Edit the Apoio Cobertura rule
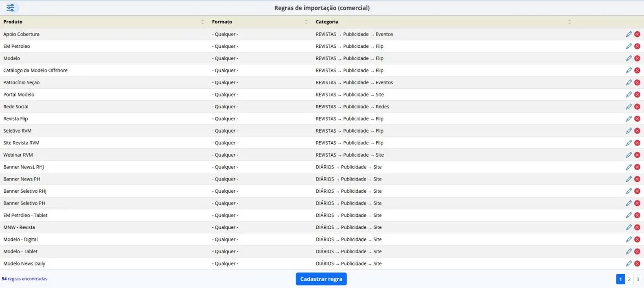The width and height of the screenshot is (644, 288). click(x=629, y=34)
